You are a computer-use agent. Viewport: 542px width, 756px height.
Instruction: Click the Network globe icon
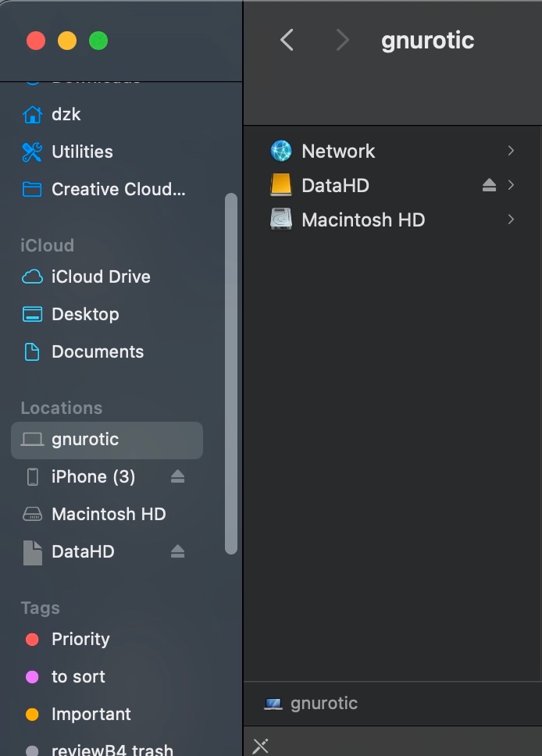tap(281, 151)
